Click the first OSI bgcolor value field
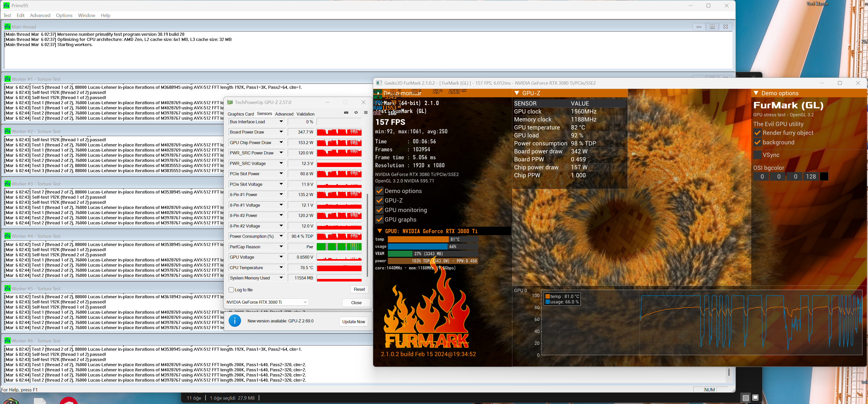Viewport: 868px width, 404px height. pyautogui.click(x=762, y=176)
